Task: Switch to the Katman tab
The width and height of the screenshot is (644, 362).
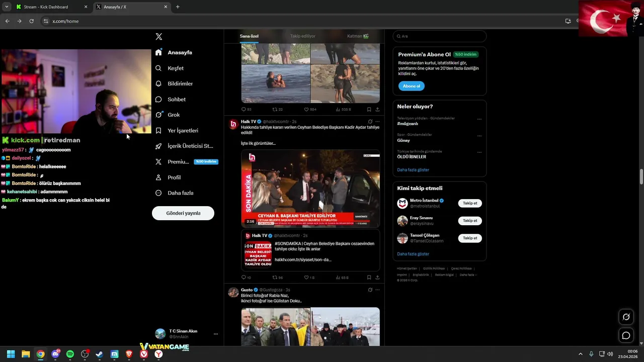Action: pos(358,36)
